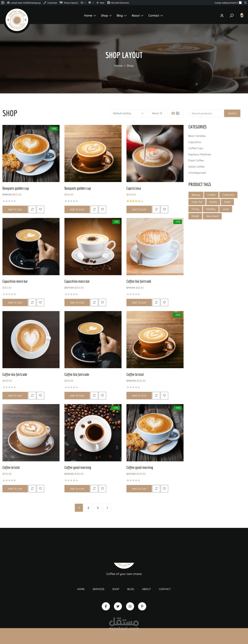248x644 pixels.
Task: Open the shopping cart icon in header
Action: pyautogui.click(x=242, y=15)
